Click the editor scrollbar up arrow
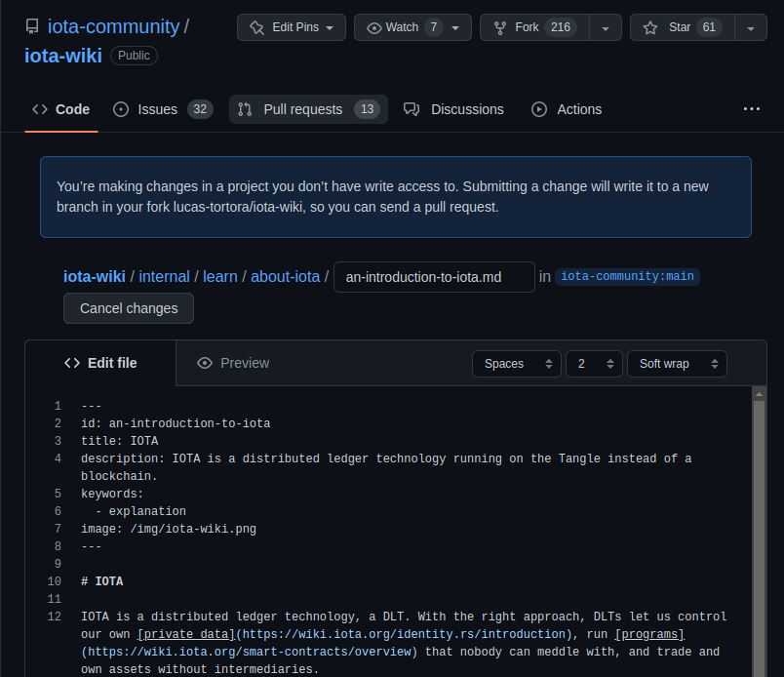Viewport: 784px width, 677px height. click(759, 395)
